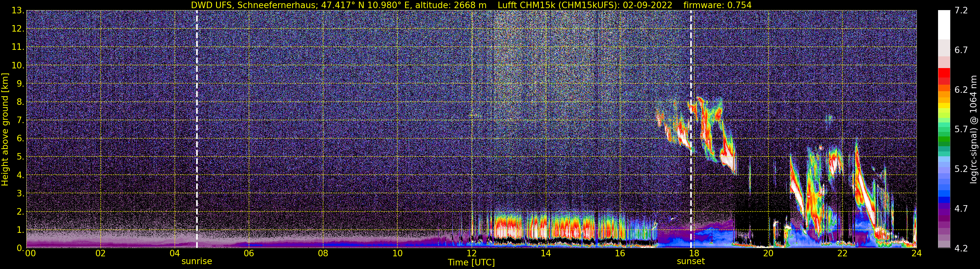Click height axis tick label '10.'

coord(18,65)
